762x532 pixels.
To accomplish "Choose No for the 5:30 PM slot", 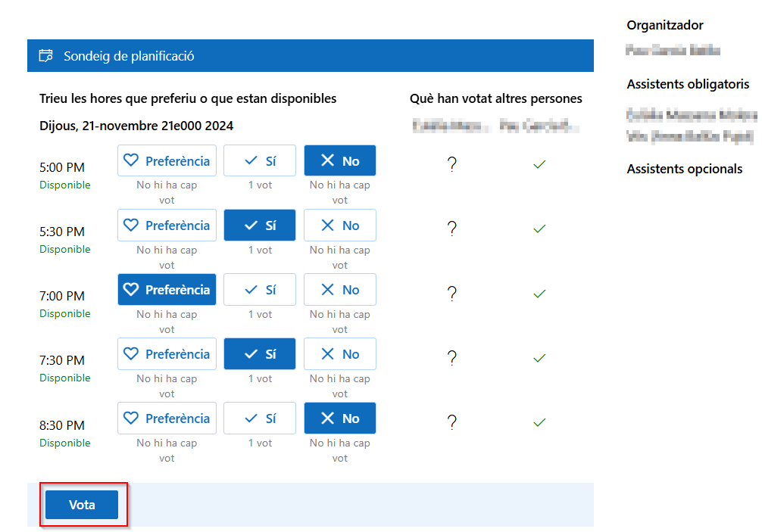I will (340, 226).
